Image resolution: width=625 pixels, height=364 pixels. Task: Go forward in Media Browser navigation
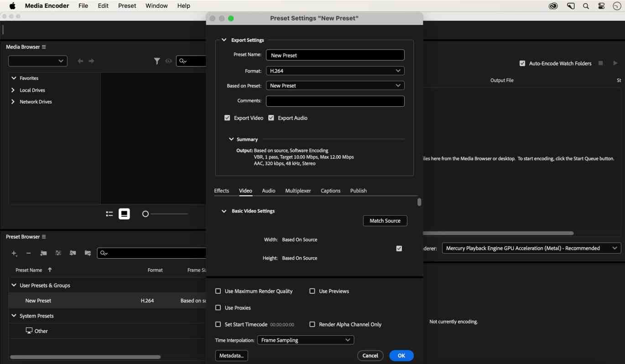coord(92,61)
